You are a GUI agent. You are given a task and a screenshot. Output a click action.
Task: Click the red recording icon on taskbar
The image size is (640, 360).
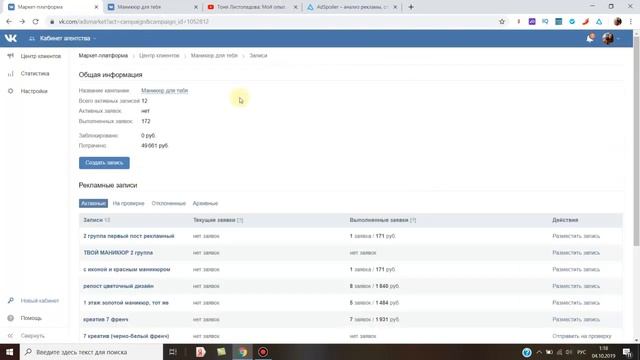click(x=263, y=352)
